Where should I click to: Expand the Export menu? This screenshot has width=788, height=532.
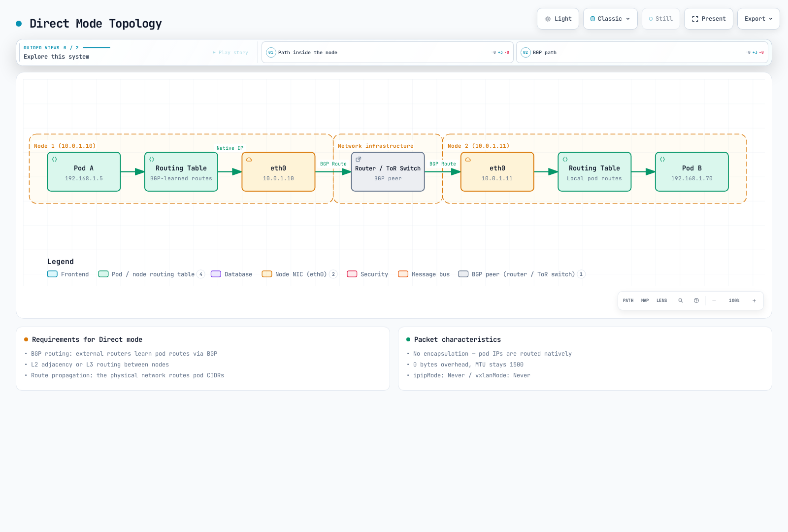(758, 19)
